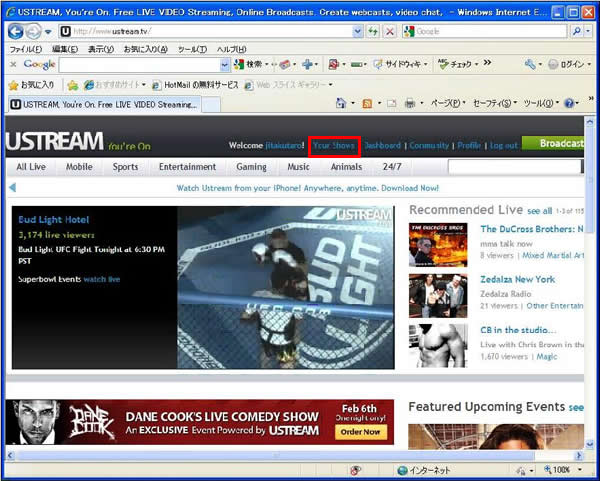Image resolution: width=600 pixels, height=481 pixels.
Task: Click the Ustream site search field
Action: [x=514, y=167]
